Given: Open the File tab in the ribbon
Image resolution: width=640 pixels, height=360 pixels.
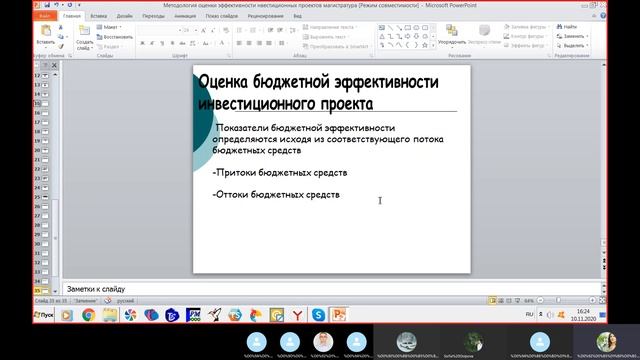Looking at the screenshot, I should pyautogui.click(x=45, y=16).
